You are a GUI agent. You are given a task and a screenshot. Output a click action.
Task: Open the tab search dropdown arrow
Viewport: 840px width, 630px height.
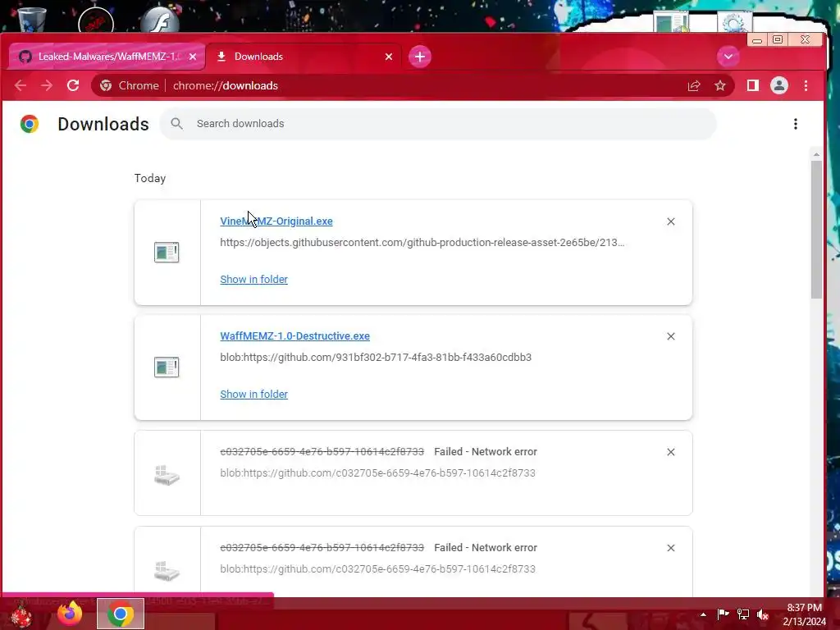coord(728,57)
